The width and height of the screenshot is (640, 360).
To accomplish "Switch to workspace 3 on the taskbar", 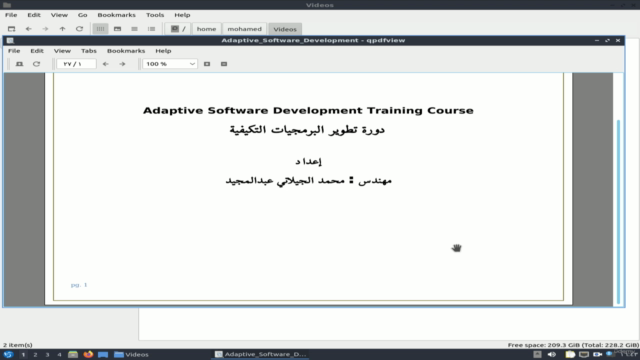I will (x=47, y=355).
